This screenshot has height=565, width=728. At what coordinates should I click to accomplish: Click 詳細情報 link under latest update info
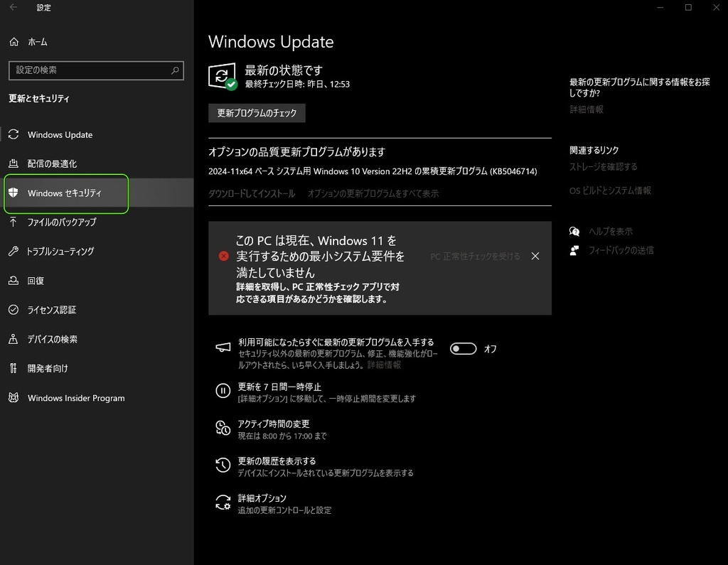587,109
